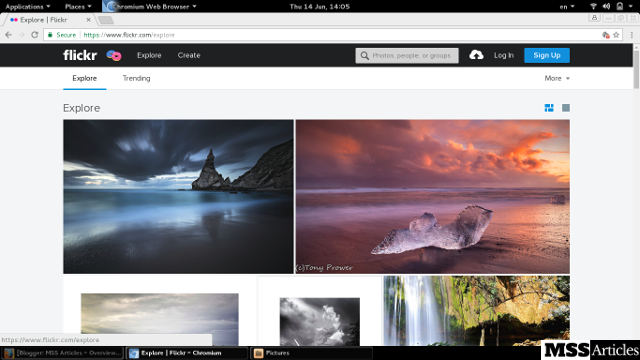This screenshot has height=360, width=640.
Task: Open the Applications menu
Action: click(27, 7)
